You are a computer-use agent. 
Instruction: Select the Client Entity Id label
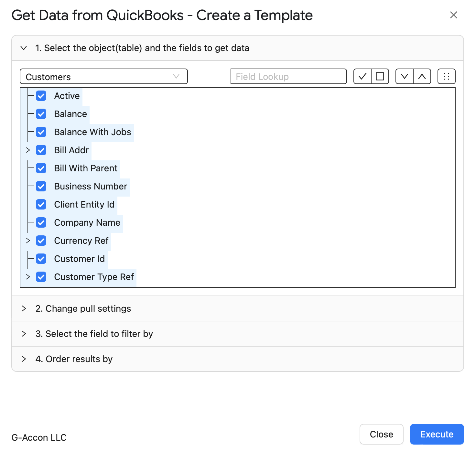(84, 204)
